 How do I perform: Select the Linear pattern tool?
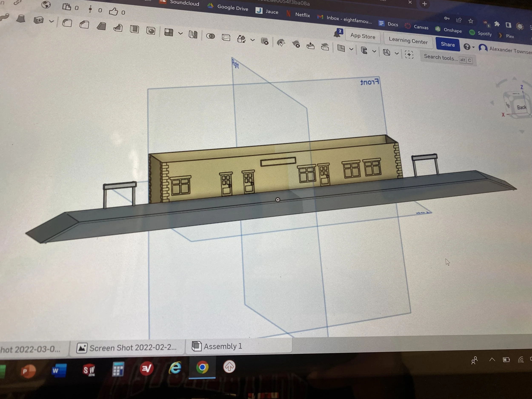[x=169, y=32]
